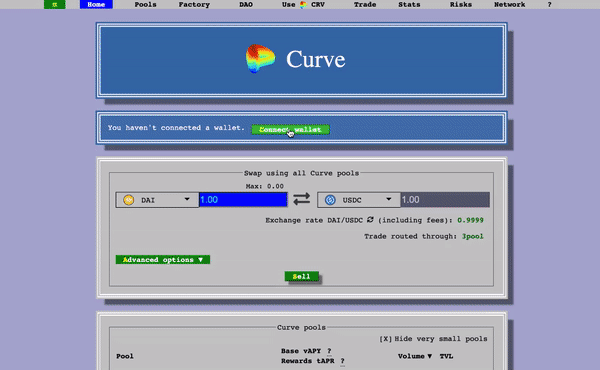The image size is (600, 370).
Task: Open the Home tab
Action: tap(96, 4)
